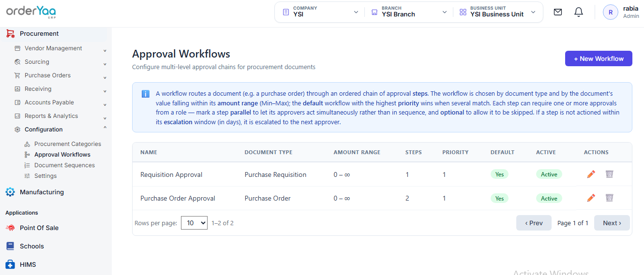
Task: Click the blue info icon in banner
Action: pyautogui.click(x=146, y=94)
